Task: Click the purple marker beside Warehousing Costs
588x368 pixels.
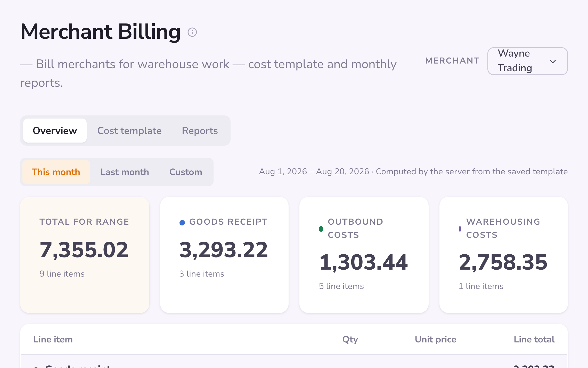Action: pyautogui.click(x=460, y=229)
